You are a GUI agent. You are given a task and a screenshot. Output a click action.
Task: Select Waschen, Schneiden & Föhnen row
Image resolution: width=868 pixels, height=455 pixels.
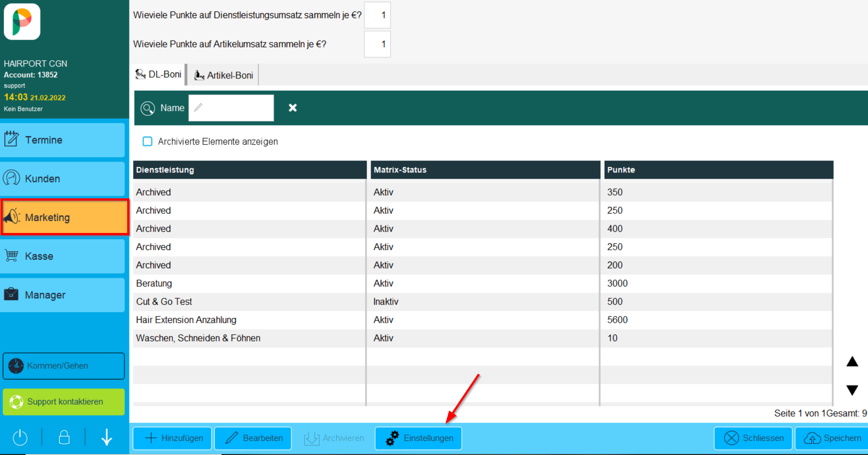tap(483, 338)
